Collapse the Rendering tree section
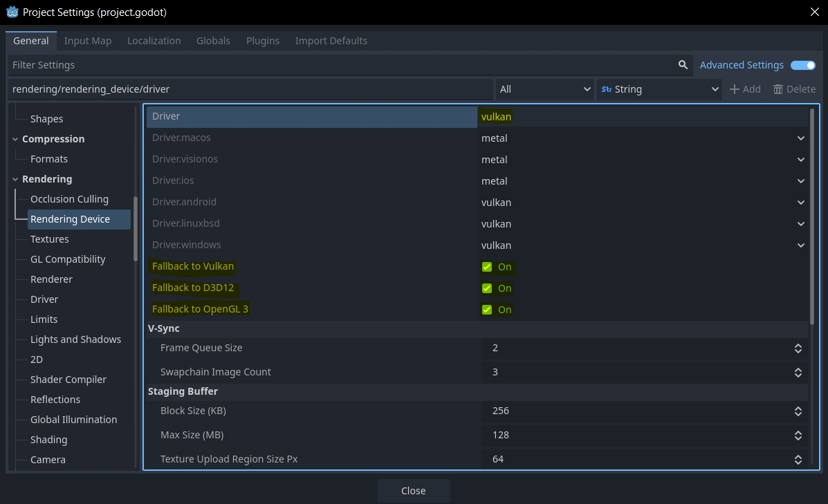 tap(16, 179)
